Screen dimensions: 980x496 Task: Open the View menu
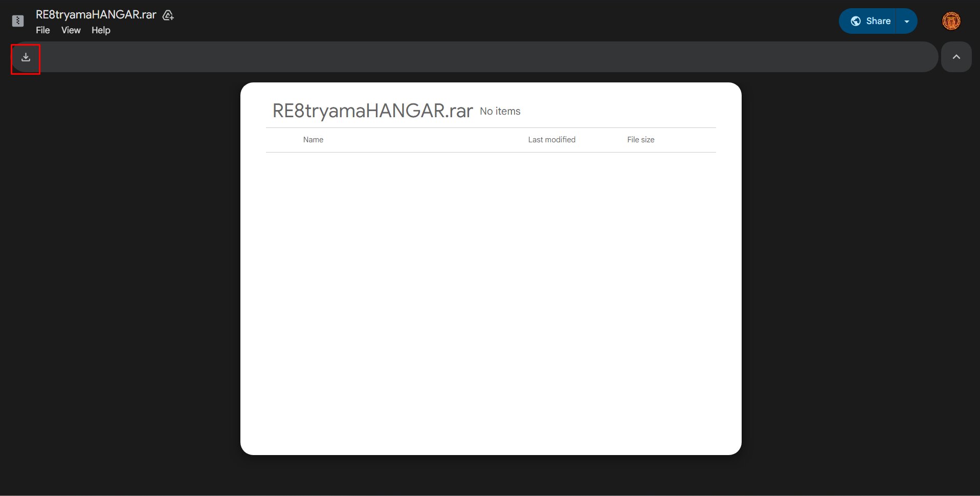pos(71,30)
